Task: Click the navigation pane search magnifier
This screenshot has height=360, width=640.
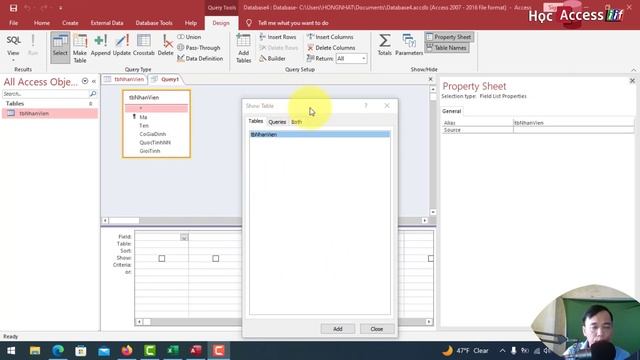Action: [93, 94]
